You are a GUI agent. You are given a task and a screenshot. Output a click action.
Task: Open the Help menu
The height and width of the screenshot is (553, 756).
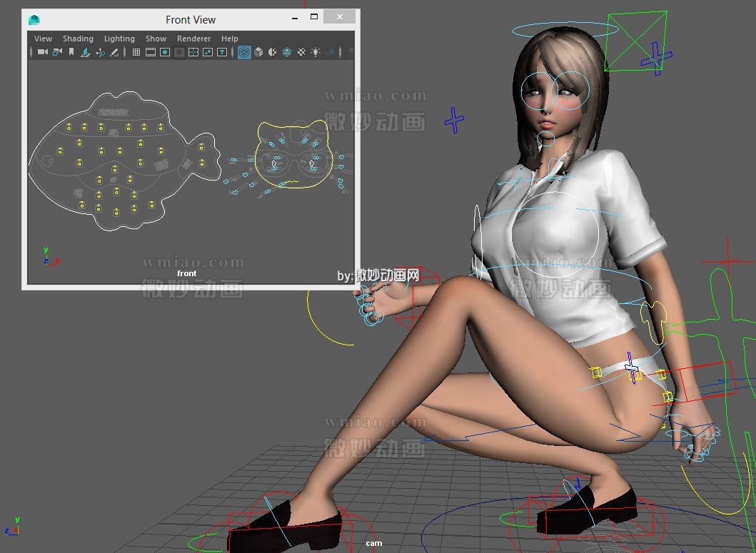tap(230, 38)
